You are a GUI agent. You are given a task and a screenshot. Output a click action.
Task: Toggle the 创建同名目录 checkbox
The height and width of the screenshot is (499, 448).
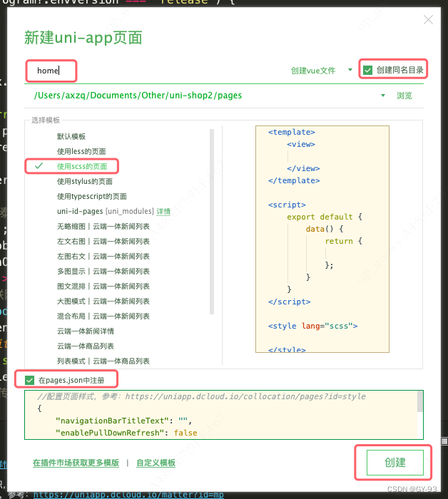click(x=368, y=70)
